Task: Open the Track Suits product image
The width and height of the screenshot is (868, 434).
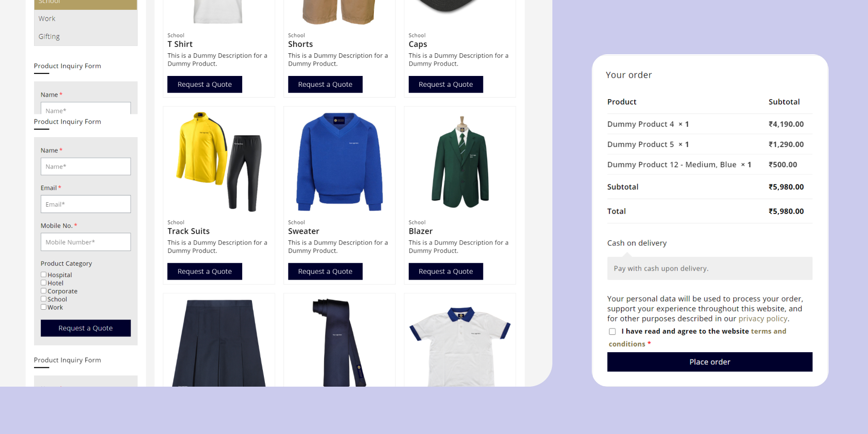Action: point(219,162)
